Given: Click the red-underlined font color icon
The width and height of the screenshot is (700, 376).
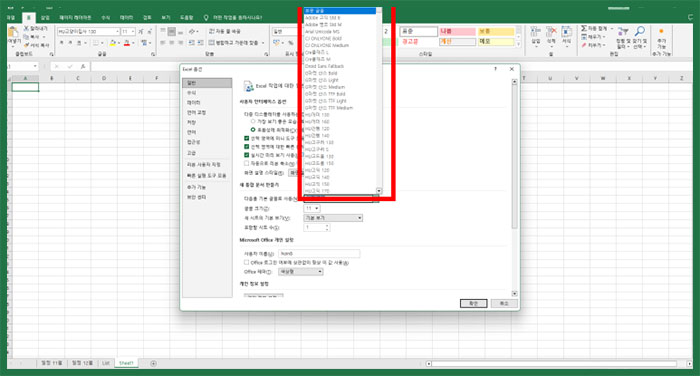Looking at the screenshot, I should pos(127,43).
